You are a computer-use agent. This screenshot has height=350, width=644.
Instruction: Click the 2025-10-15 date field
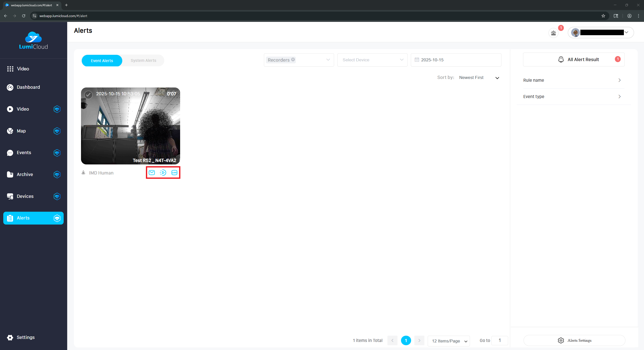point(456,60)
